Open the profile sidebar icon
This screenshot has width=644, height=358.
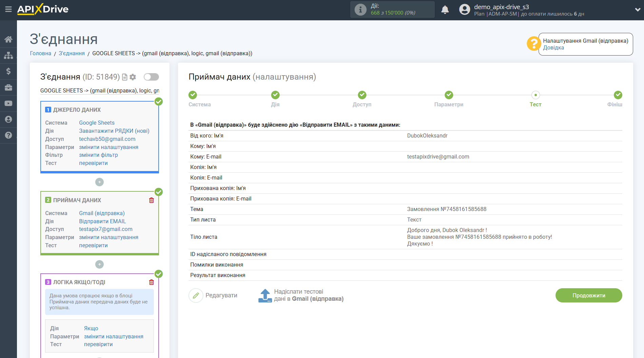pos(8,119)
